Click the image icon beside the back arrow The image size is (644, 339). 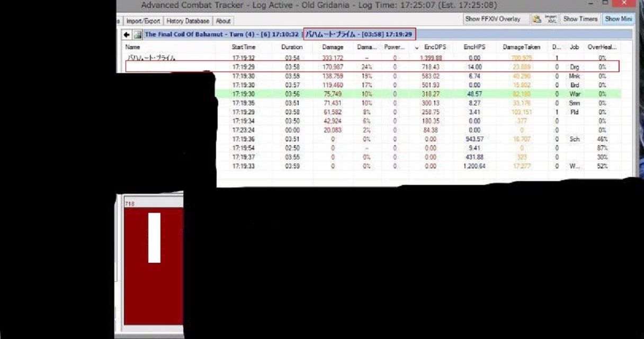click(137, 34)
